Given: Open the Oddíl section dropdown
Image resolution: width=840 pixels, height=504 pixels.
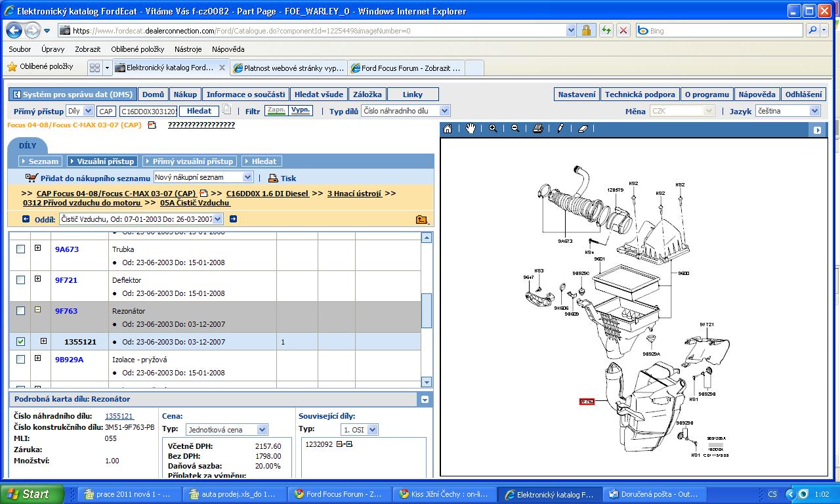Looking at the screenshot, I should point(217,219).
